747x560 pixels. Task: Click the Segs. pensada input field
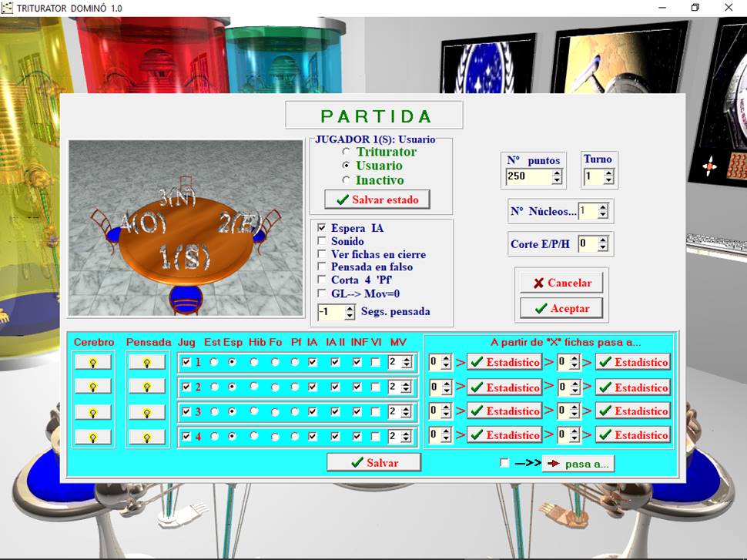330,312
